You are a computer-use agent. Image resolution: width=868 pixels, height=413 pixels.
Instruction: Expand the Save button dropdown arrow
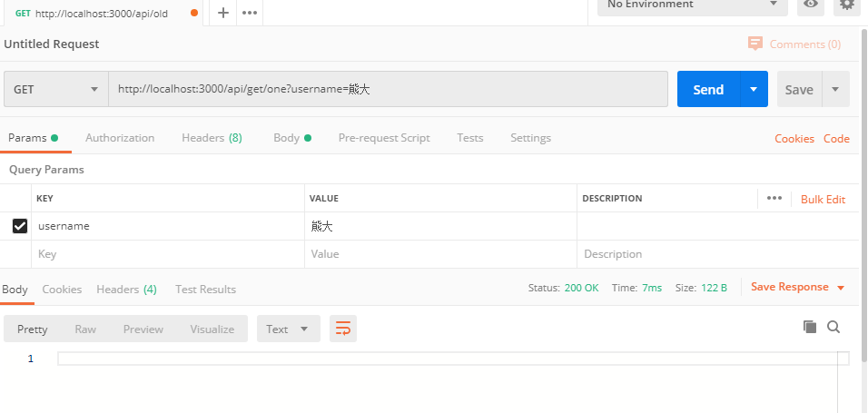click(836, 89)
